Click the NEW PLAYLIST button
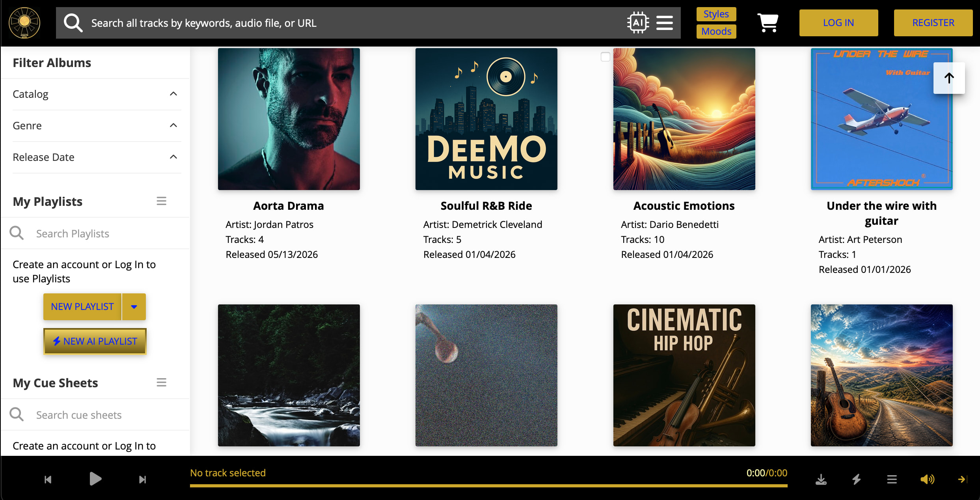 pos(82,307)
